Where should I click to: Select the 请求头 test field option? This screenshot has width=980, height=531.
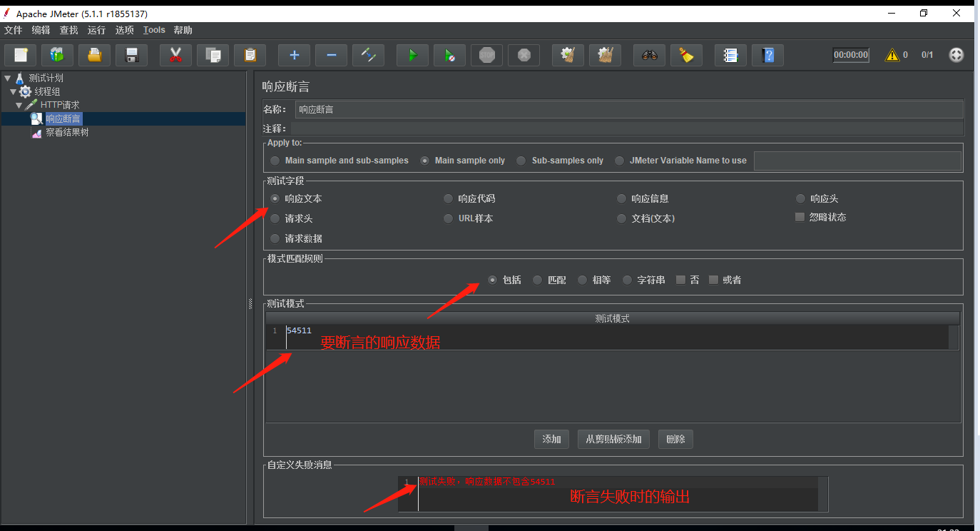292,218
